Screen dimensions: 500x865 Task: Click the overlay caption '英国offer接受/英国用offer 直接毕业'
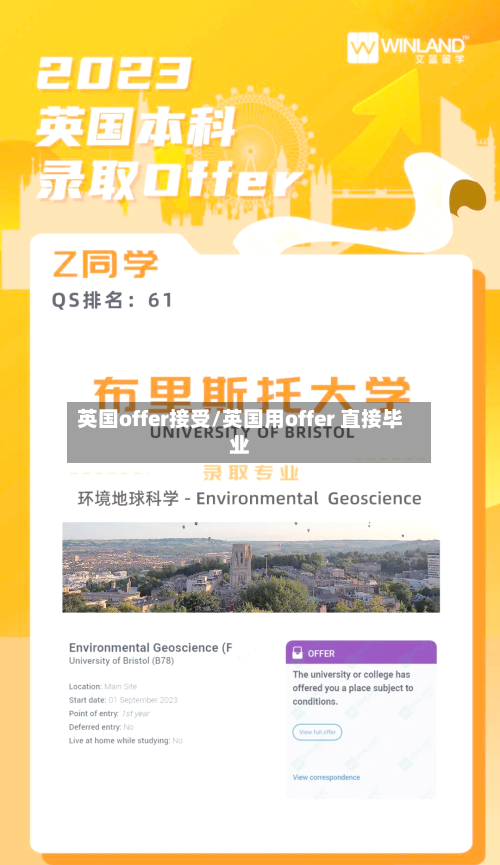point(240,431)
